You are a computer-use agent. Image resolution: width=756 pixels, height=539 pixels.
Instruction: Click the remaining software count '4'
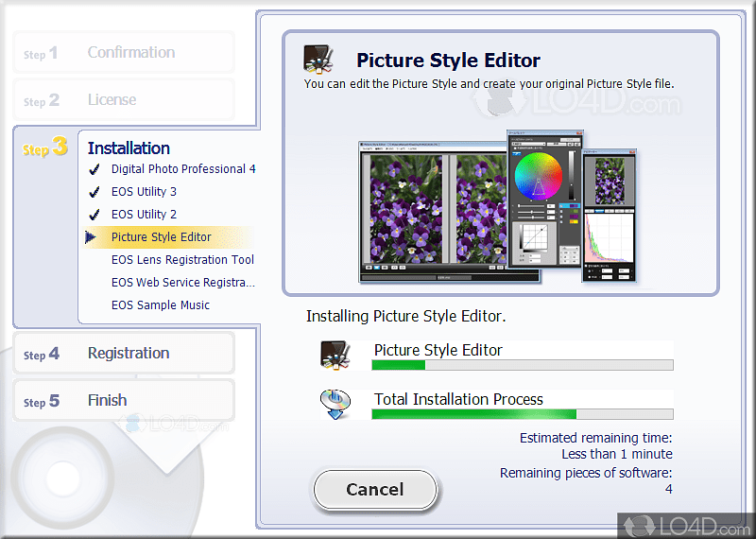[x=668, y=489]
